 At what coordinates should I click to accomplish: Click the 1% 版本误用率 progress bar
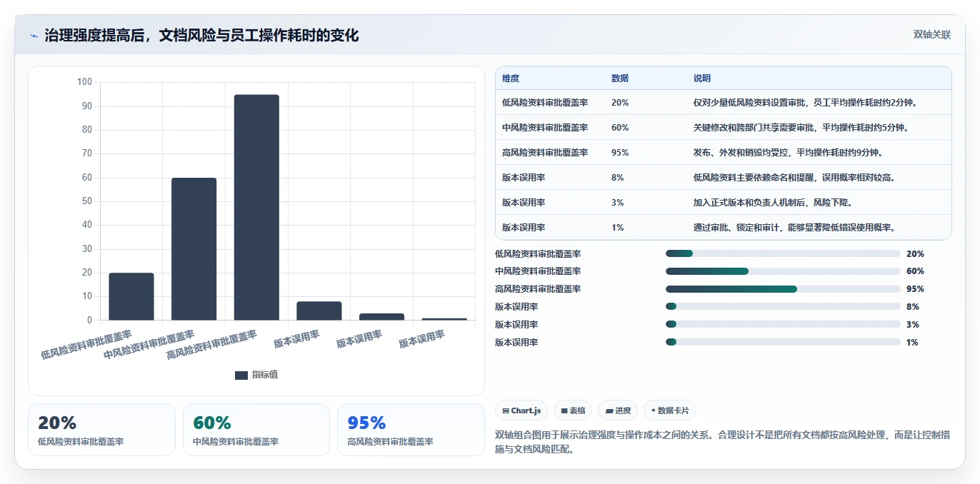783,342
